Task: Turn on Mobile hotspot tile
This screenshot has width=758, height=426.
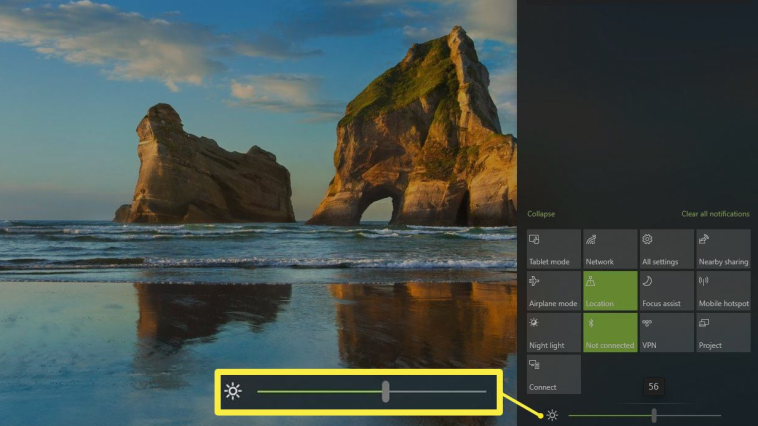Action: 723,291
